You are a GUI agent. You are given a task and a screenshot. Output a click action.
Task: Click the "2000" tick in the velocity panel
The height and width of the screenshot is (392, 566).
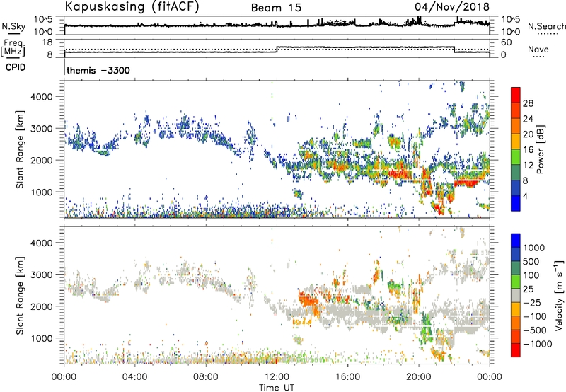click(42, 306)
